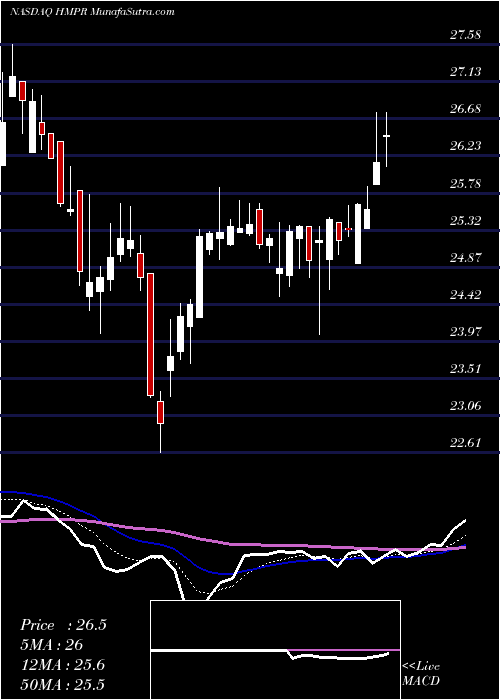The image size is (500, 700).
Task: Click the 24.87 price axis label
Action: (465, 257)
